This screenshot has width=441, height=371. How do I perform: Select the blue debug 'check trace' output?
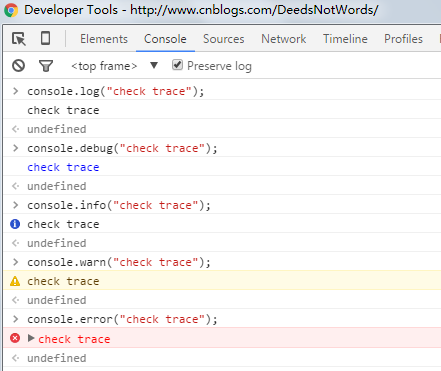[x=63, y=167]
